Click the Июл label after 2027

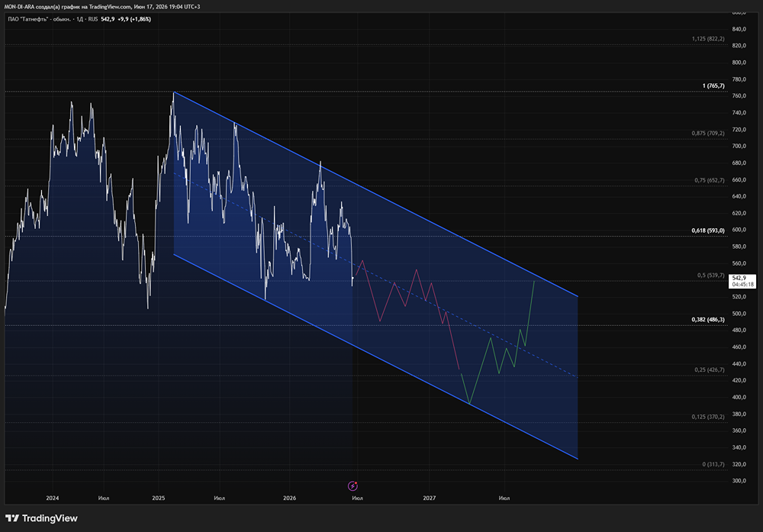tap(504, 498)
